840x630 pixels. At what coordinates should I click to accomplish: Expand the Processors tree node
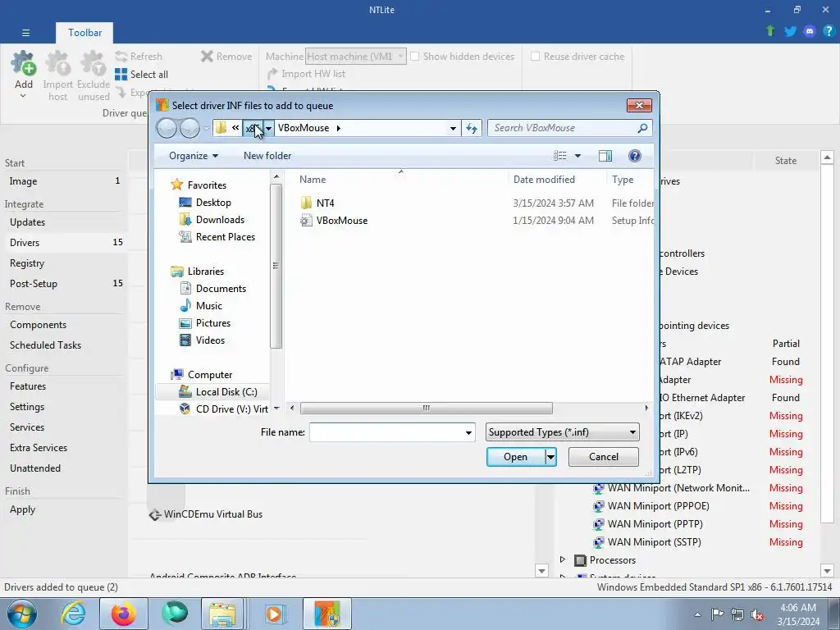pos(563,559)
